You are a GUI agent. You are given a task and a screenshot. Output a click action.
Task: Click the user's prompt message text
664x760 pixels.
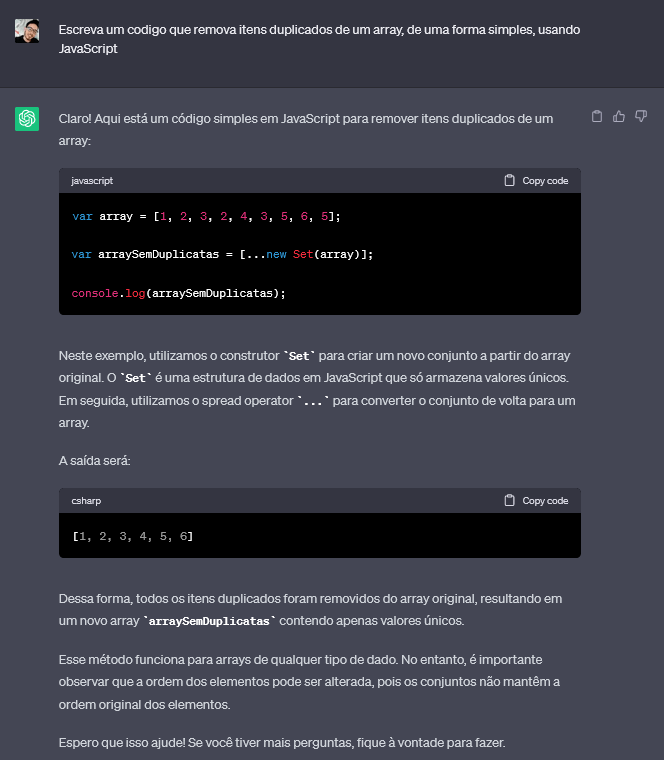click(318, 39)
